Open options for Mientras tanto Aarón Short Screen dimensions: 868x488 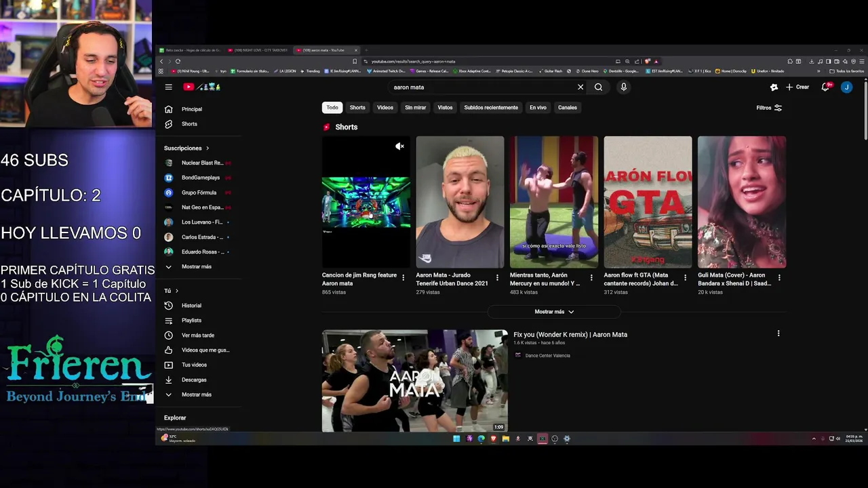(x=591, y=278)
